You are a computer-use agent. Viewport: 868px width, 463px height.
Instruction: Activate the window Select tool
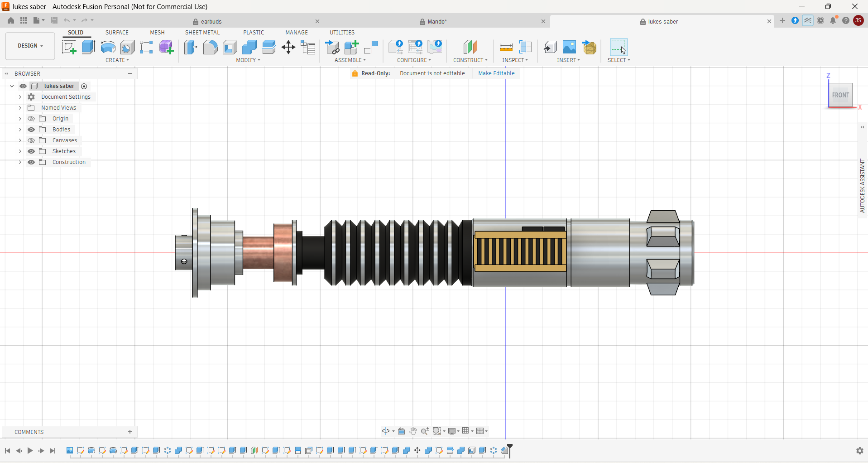click(x=619, y=47)
